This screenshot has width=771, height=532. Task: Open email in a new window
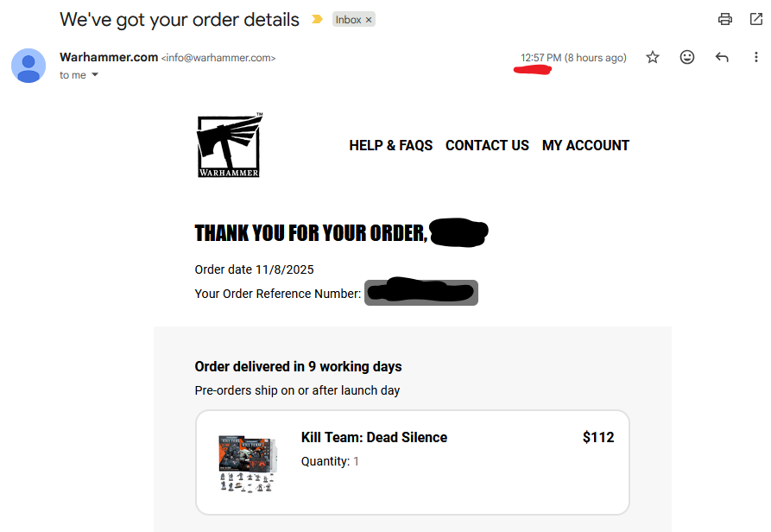pos(757,19)
